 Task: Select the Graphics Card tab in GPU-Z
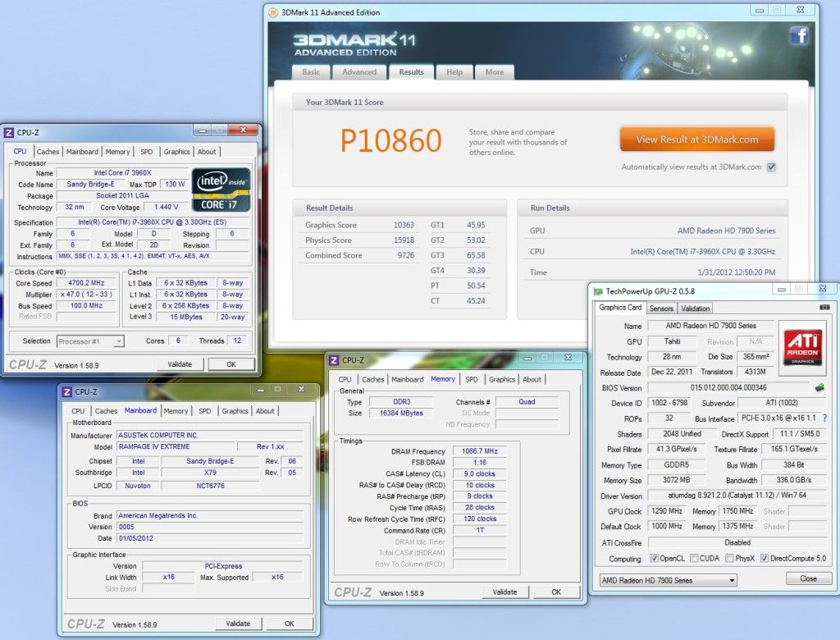coord(620,307)
